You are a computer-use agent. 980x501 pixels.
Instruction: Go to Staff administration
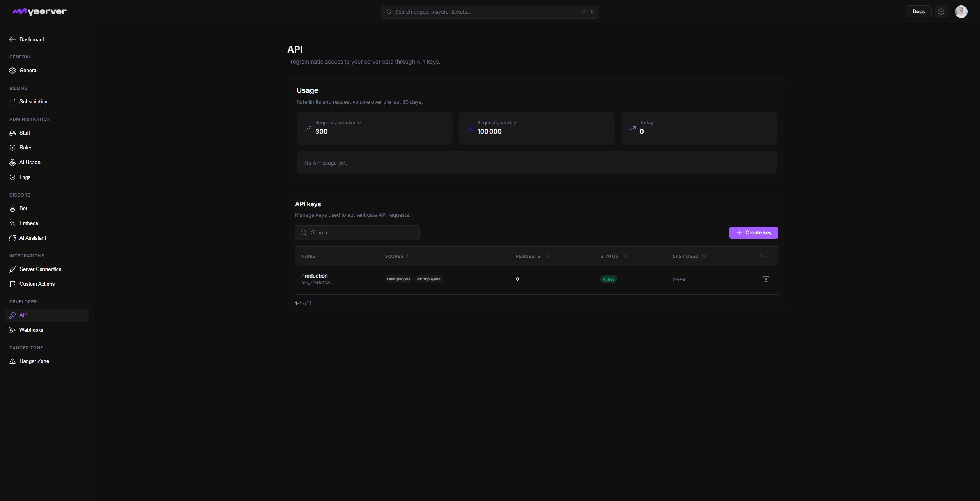[x=47, y=133]
